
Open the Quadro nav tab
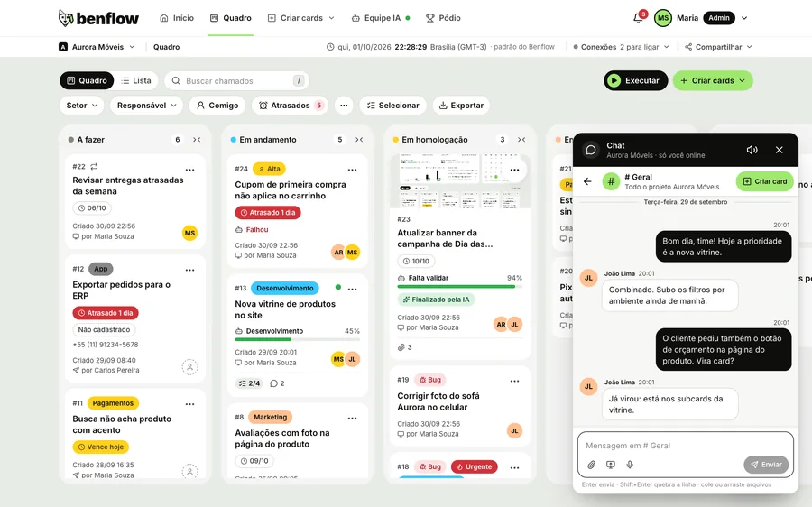tap(230, 18)
